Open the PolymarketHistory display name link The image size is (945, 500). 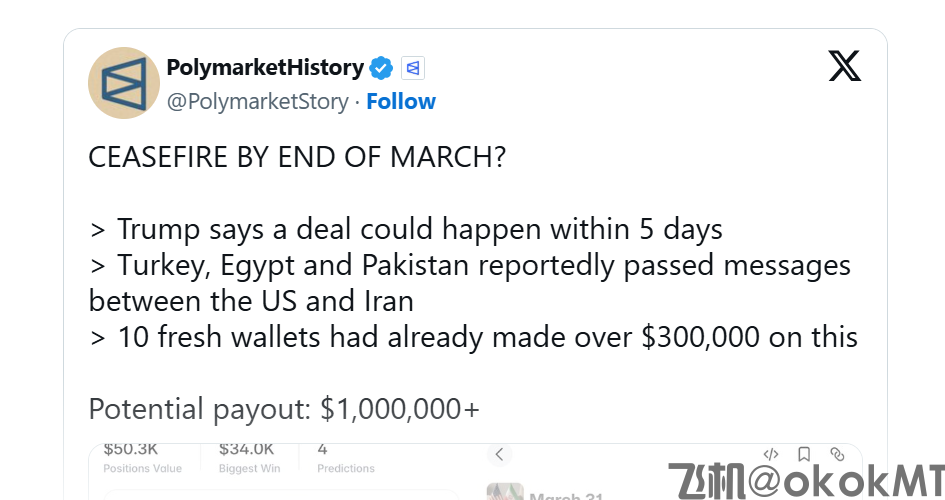(x=265, y=68)
